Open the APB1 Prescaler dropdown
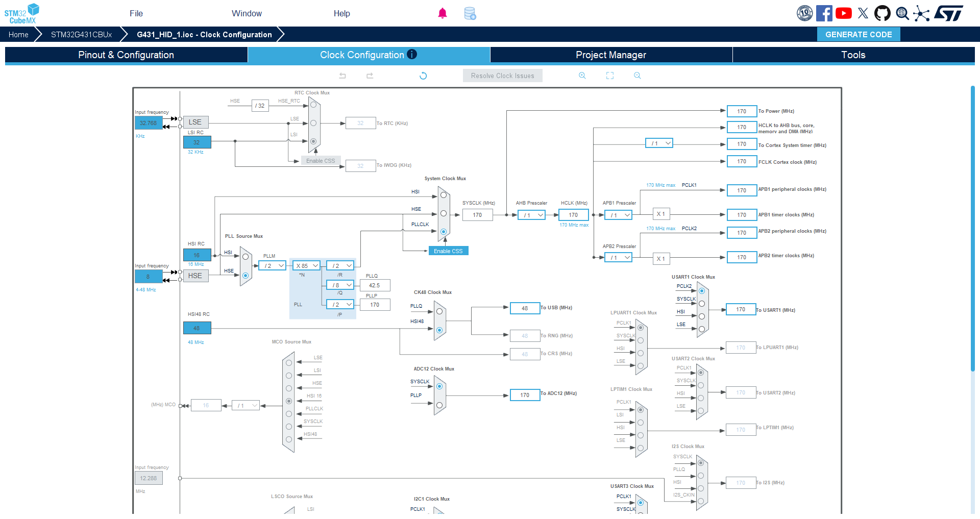This screenshot has width=980, height=519. [x=618, y=215]
